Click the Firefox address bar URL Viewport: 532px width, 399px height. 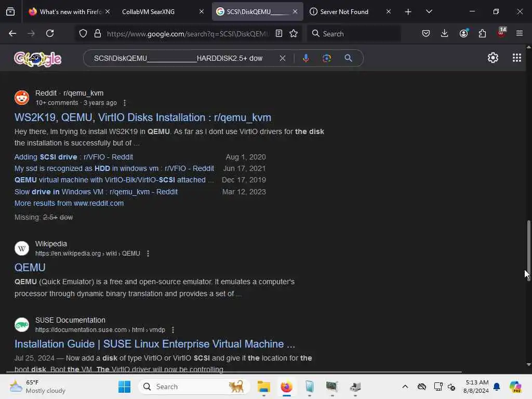point(188,34)
